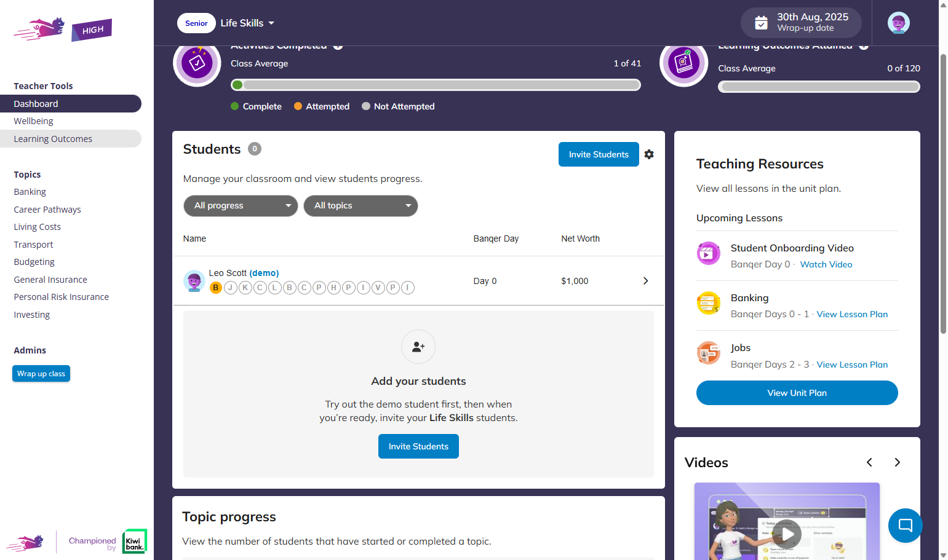Click Leo Scott's avatar icon

194,281
